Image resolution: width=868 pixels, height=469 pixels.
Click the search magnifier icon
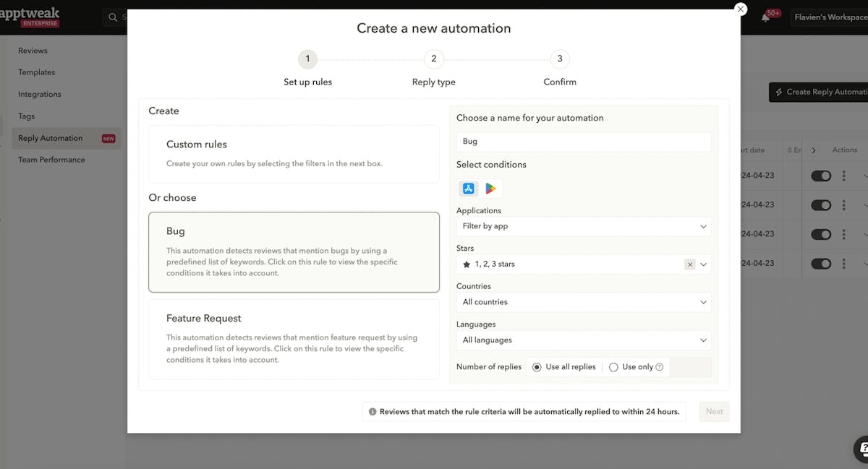113,17
